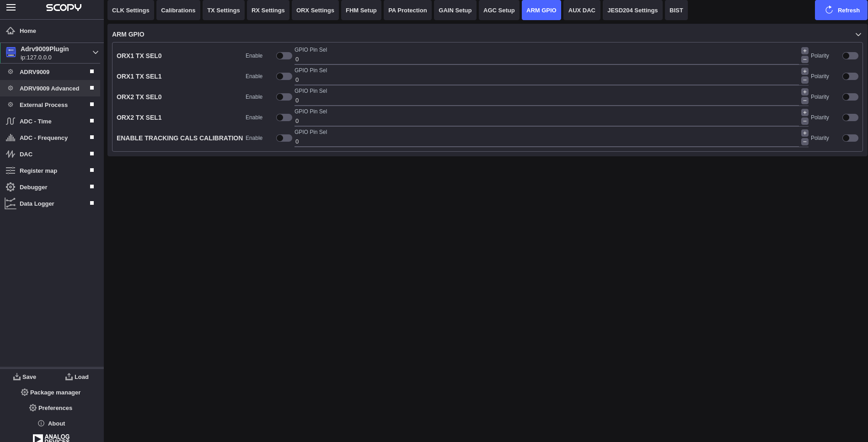Decrement Tracking Cals GPIO Pin Sel
Screen dimensions: 868x442
[x=805, y=142]
